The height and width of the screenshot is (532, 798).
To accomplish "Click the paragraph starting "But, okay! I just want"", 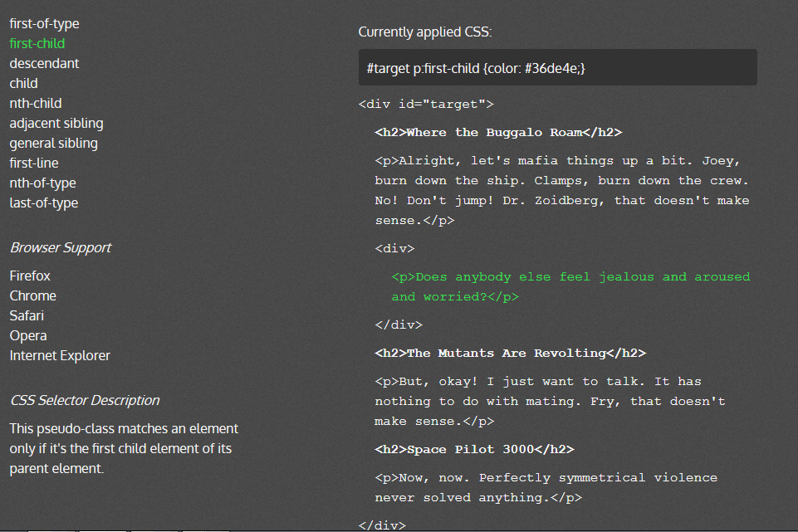I will [551, 402].
